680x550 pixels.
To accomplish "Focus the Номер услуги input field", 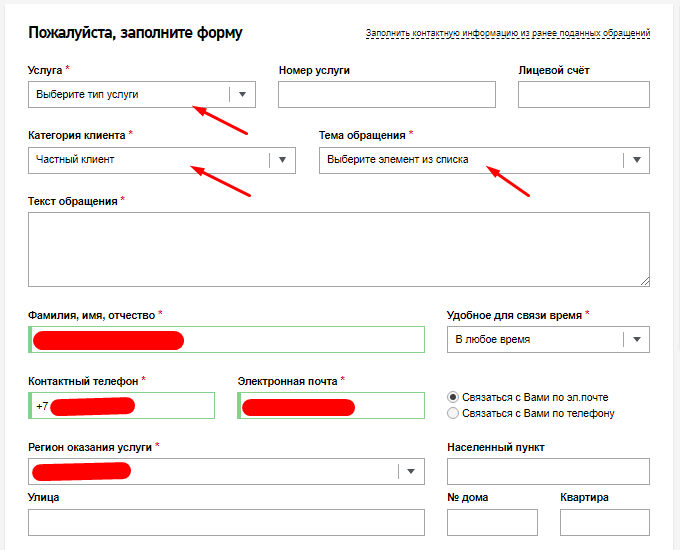I will click(386, 94).
